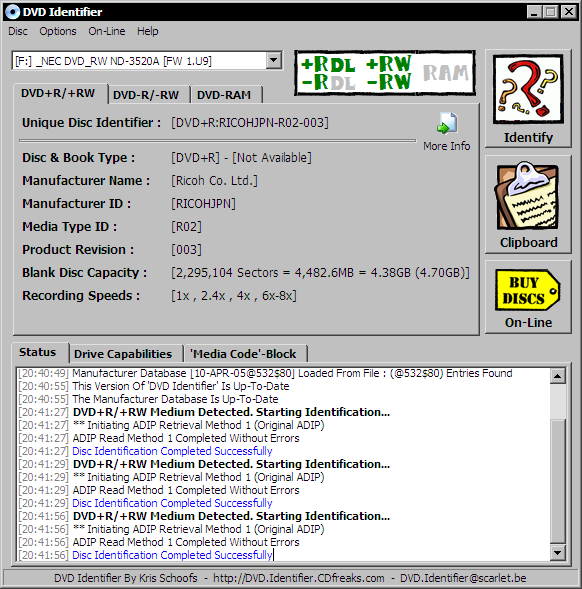Click the 20:41:56 'DVD+R/+RW Medium Detected' log line
This screenshot has height=589, width=582.
coord(204,516)
